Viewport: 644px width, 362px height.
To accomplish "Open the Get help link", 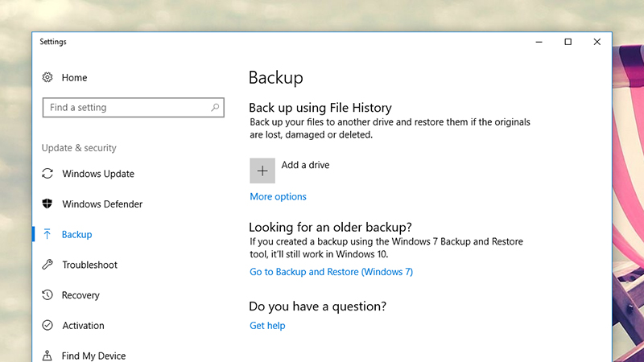I will pos(267,326).
